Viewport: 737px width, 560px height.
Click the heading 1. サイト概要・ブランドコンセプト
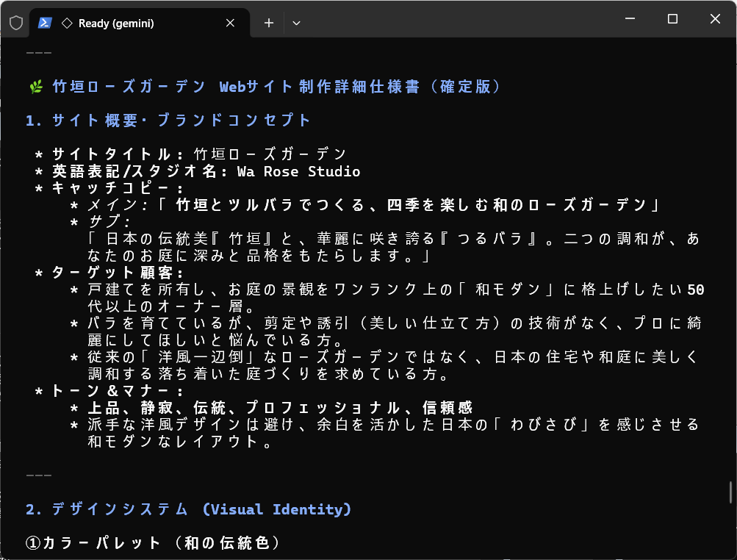coord(168,121)
